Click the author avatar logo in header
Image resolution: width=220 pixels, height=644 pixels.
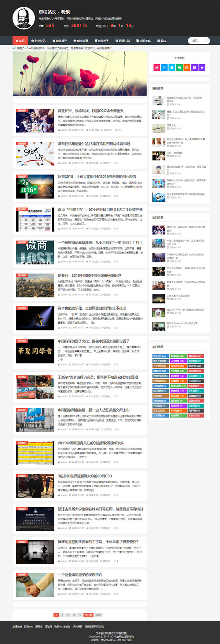[24, 18]
